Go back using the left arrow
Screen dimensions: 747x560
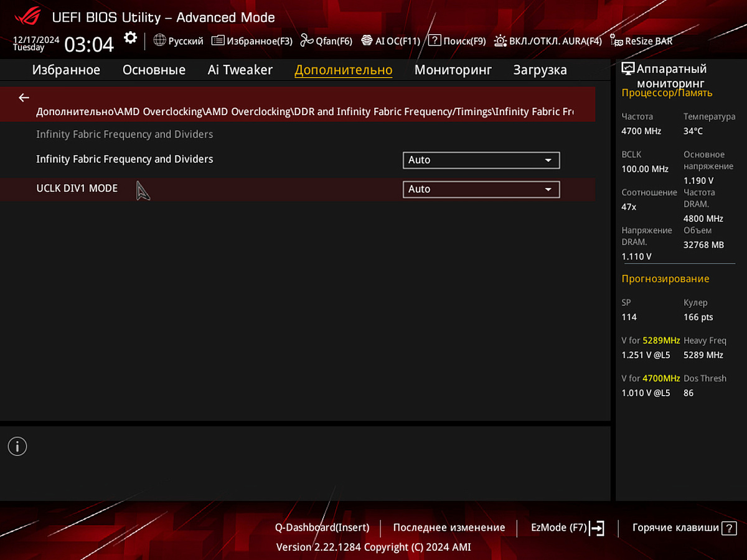[x=24, y=98]
